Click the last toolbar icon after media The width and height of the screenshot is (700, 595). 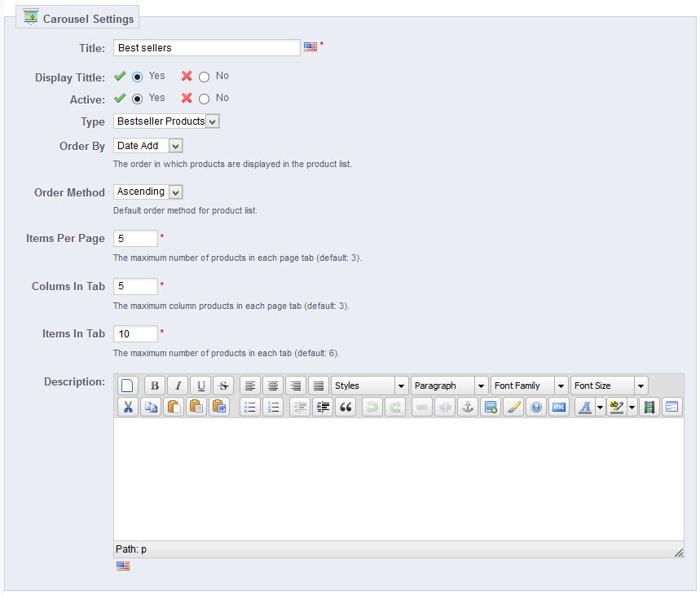tap(671, 407)
